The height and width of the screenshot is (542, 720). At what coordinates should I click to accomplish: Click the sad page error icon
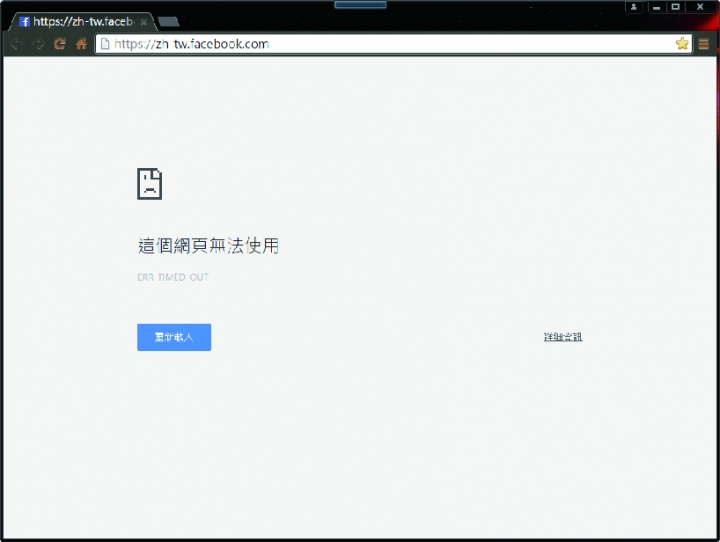click(x=150, y=184)
